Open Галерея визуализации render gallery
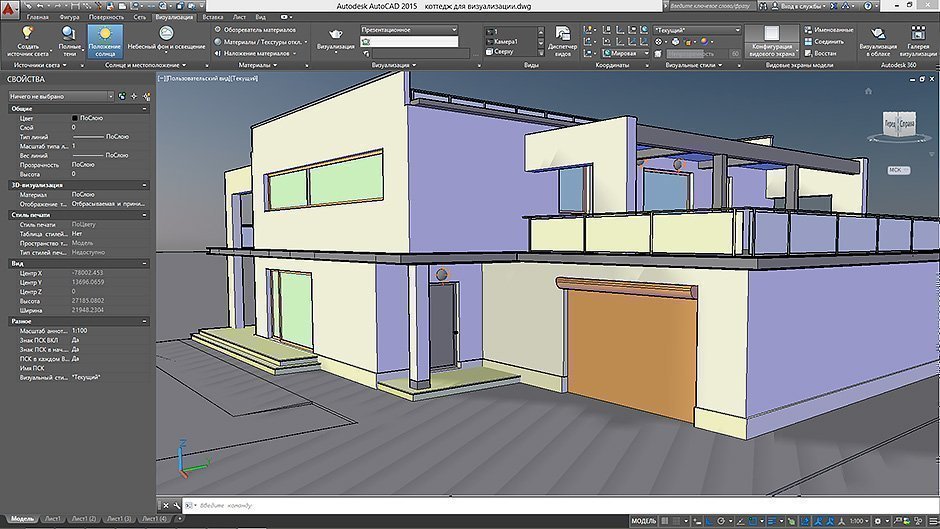Image resolution: width=940 pixels, height=529 pixels. click(918, 34)
